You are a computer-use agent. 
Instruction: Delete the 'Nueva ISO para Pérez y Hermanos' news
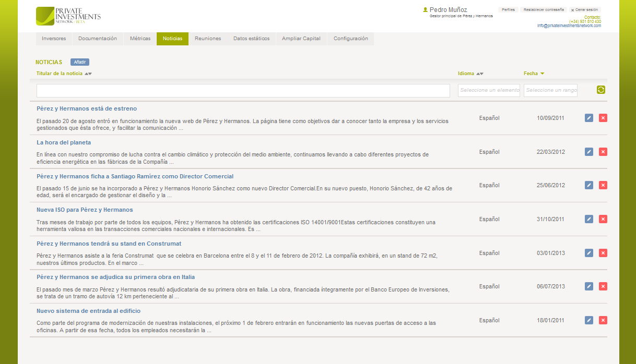tap(603, 219)
